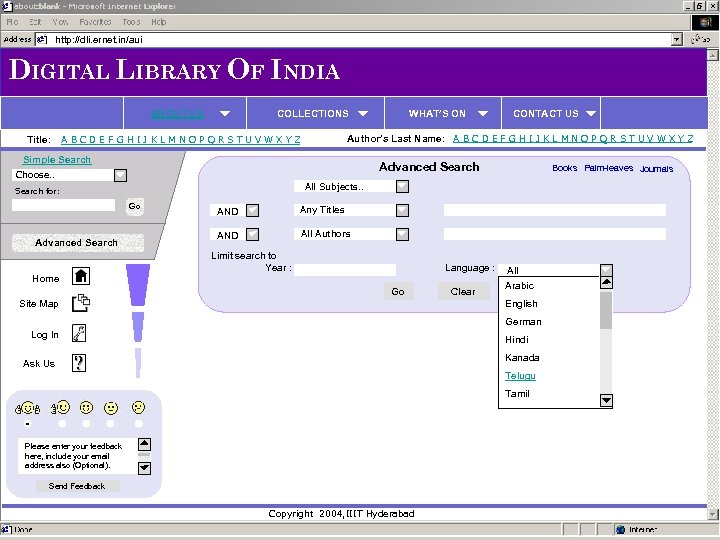Open the PalmLeaves link
Viewport: 720px width, 540px height.
click(609, 168)
